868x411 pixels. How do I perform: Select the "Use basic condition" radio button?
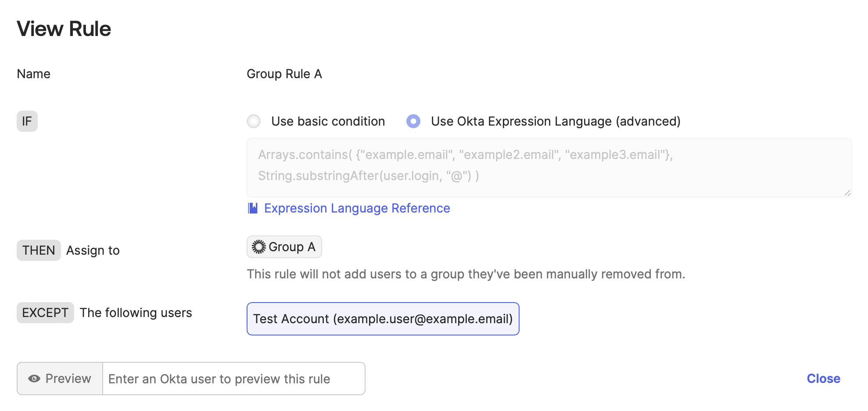click(254, 121)
